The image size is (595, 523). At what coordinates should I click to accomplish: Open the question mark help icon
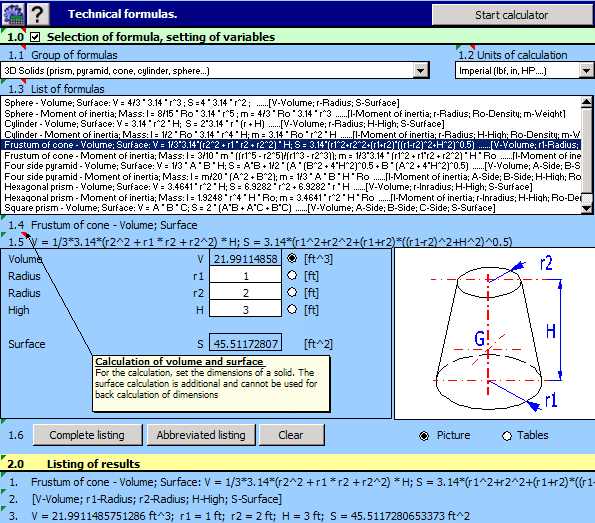pyautogui.click(x=37, y=14)
